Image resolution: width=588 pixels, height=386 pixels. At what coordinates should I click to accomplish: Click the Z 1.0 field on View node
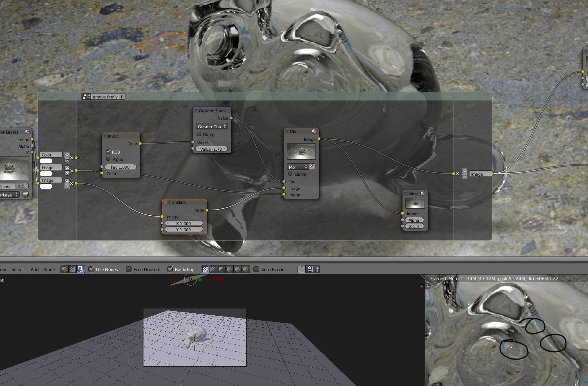tap(414, 226)
